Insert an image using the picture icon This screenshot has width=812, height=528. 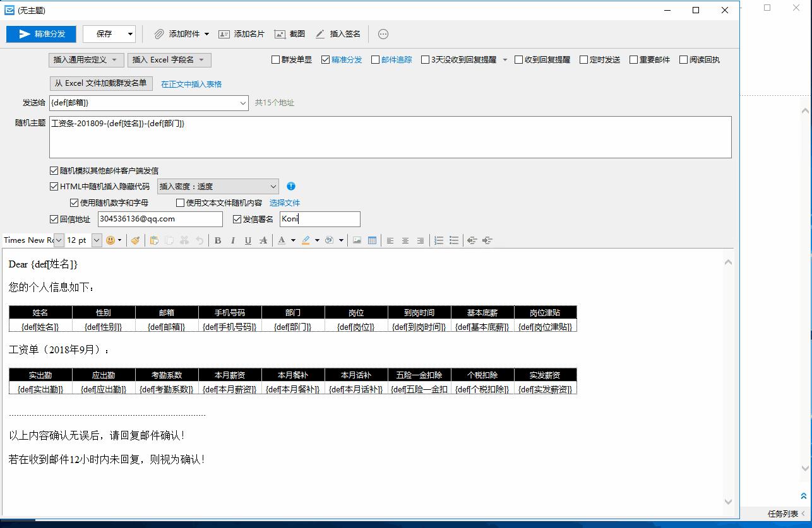coord(357,240)
